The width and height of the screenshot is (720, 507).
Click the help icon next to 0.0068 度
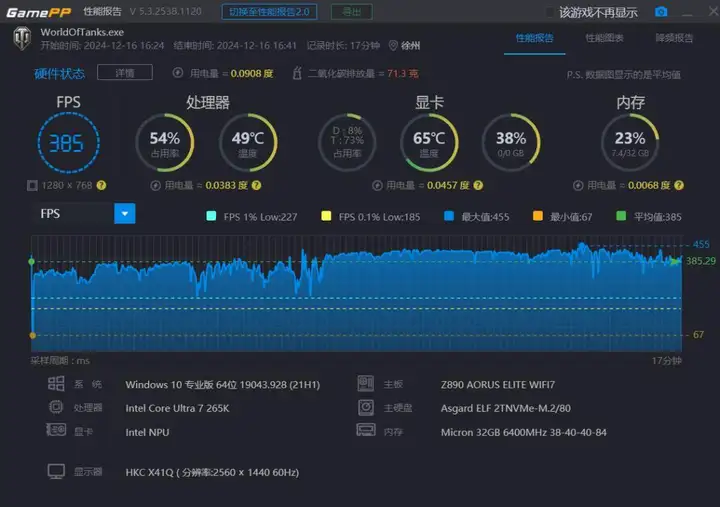[679, 186]
